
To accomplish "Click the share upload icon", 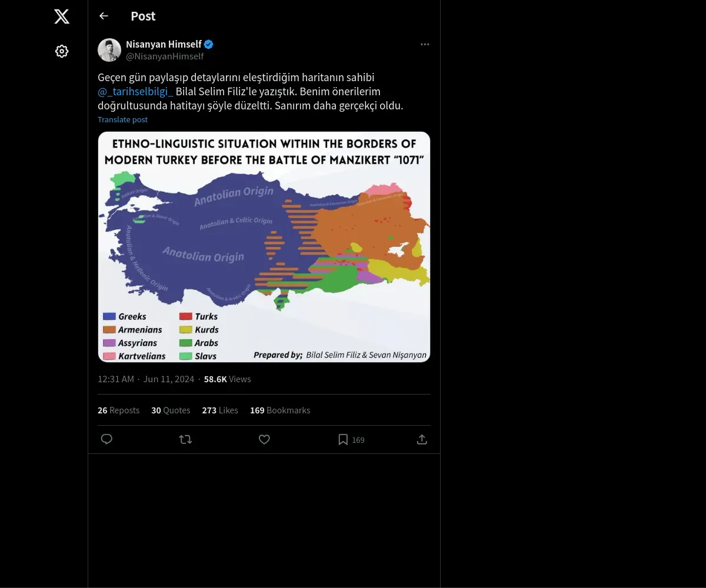I will coord(422,439).
